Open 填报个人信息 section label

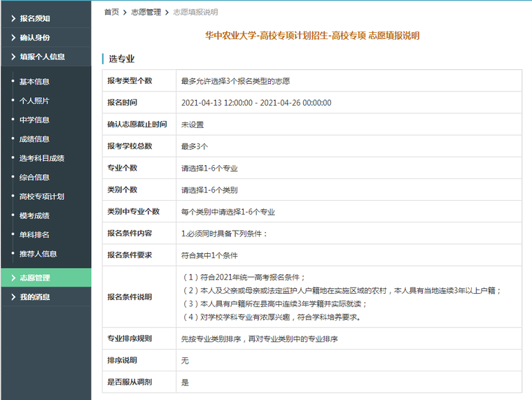tap(42, 57)
